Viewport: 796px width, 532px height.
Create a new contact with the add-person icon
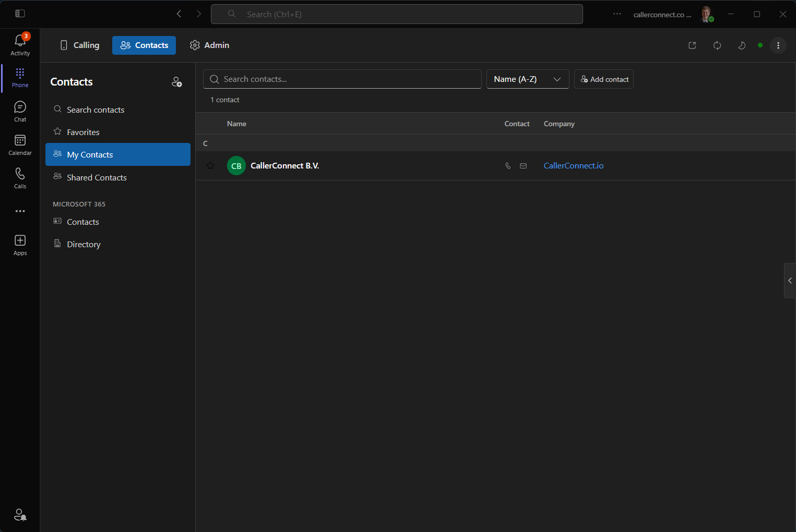pyautogui.click(x=177, y=81)
